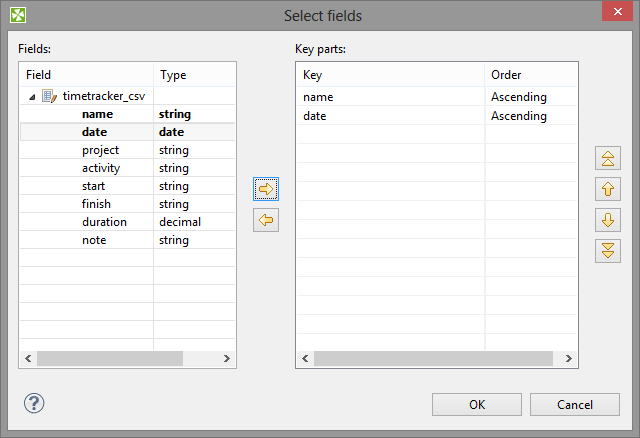Click the timetracker_csv metadata file icon

click(x=49, y=96)
